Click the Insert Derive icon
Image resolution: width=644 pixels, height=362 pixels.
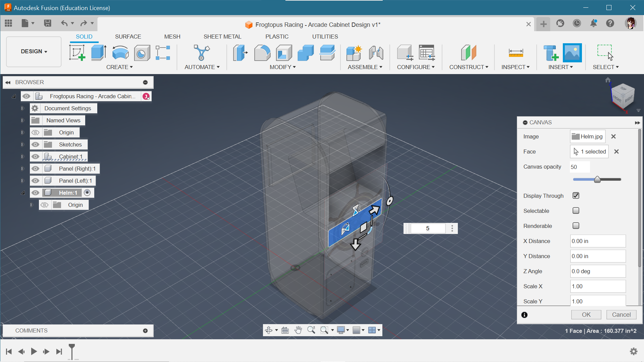pos(550,53)
